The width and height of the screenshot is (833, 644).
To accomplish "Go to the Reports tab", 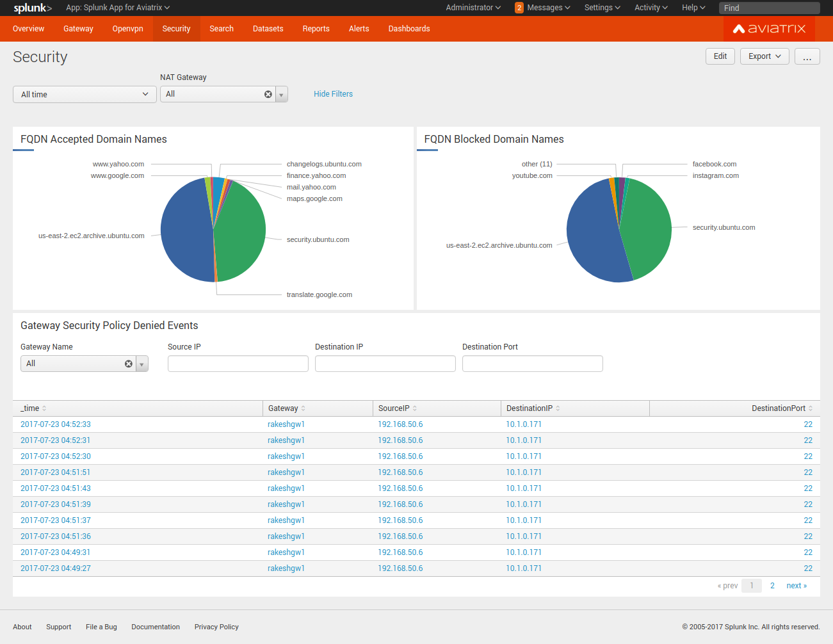I will [x=316, y=29].
